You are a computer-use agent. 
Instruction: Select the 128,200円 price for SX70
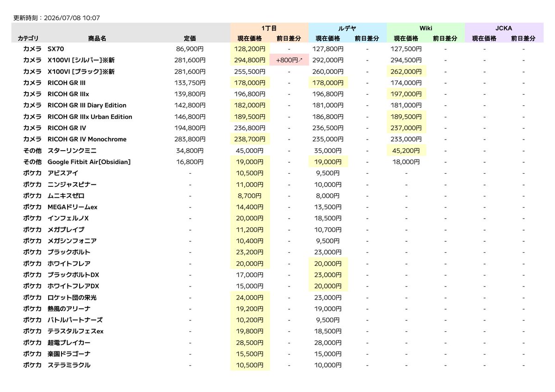pos(250,49)
